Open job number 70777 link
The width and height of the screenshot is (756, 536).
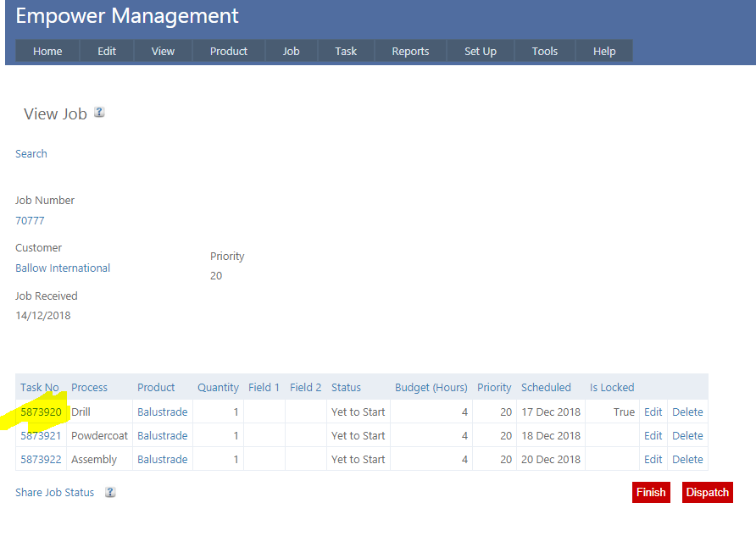[x=30, y=221]
